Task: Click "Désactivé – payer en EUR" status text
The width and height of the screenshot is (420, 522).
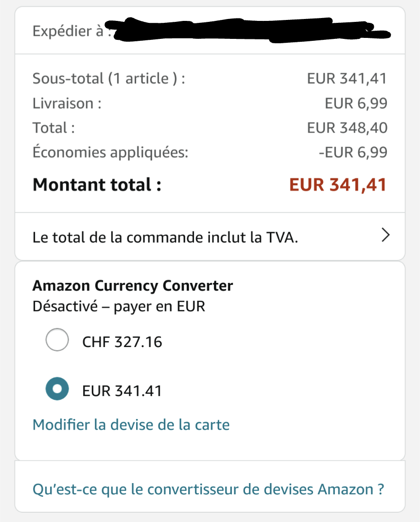Action: tap(119, 307)
